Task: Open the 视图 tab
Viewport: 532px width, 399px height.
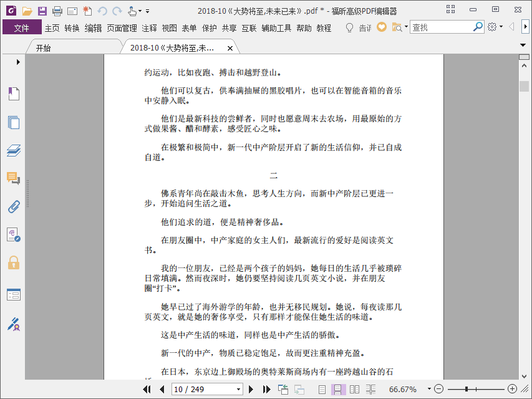Action: (x=169, y=28)
